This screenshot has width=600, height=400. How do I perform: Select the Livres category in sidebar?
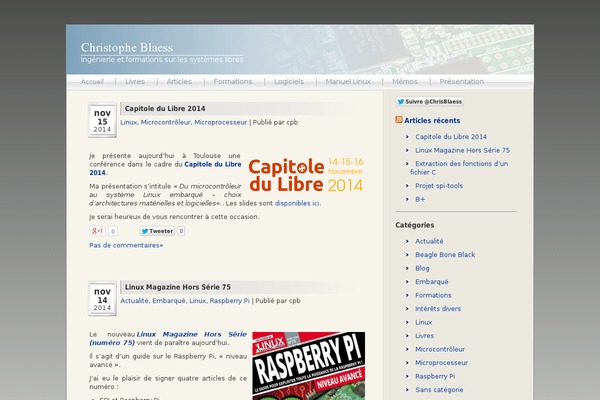[424, 336]
